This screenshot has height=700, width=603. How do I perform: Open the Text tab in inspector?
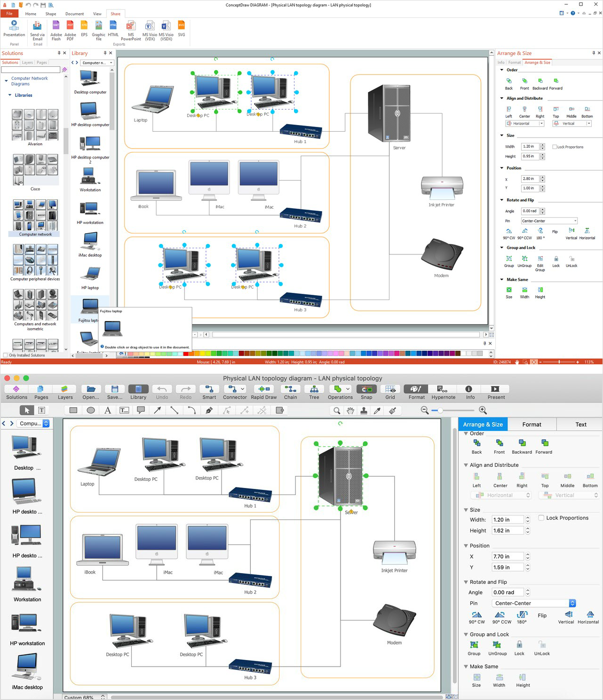pos(580,425)
